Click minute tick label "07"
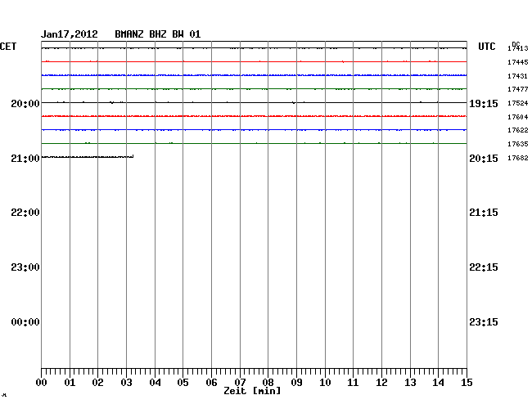This screenshot has height=404, width=532. tap(240, 383)
